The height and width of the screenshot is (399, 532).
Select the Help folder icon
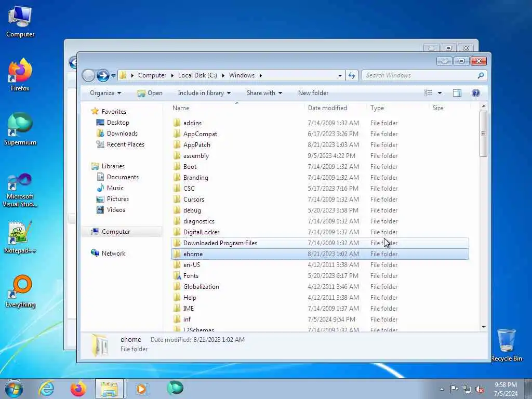click(177, 298)
